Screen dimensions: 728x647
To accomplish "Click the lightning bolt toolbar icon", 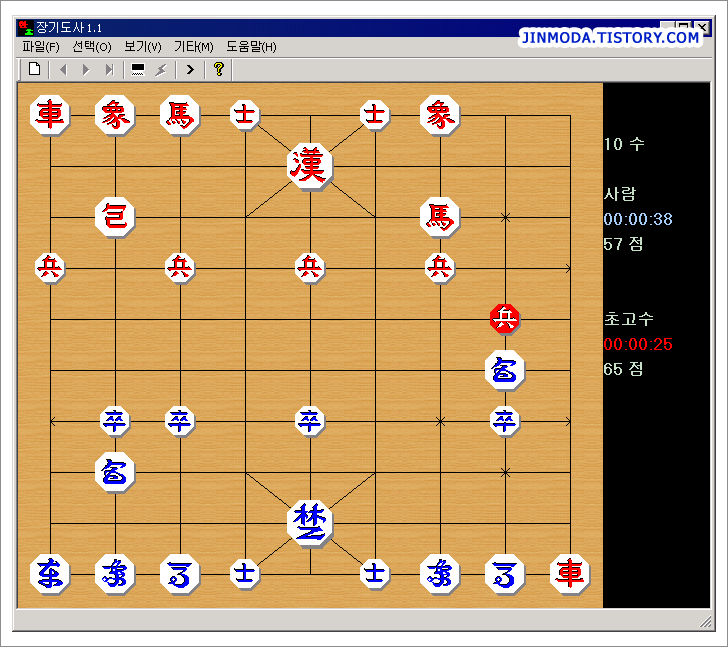I will coord(161,70).
